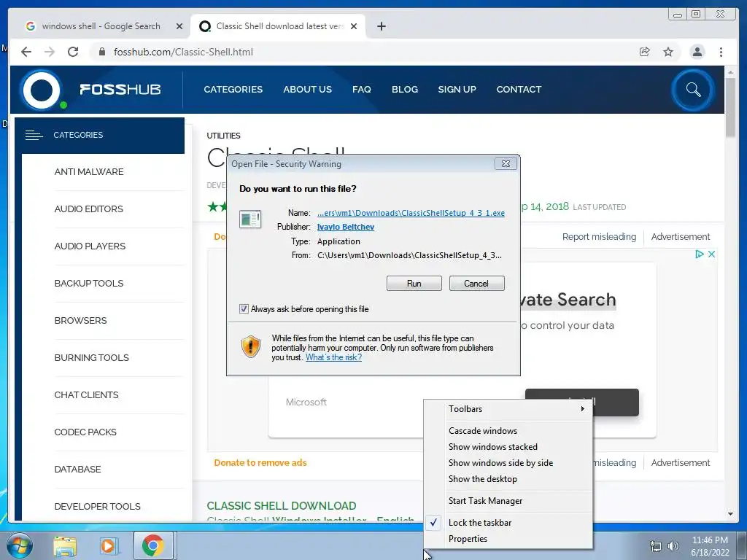Select Show windows stacked
Image resolution: width=747 pixels, height=560 pixels.
coord(508,447)
